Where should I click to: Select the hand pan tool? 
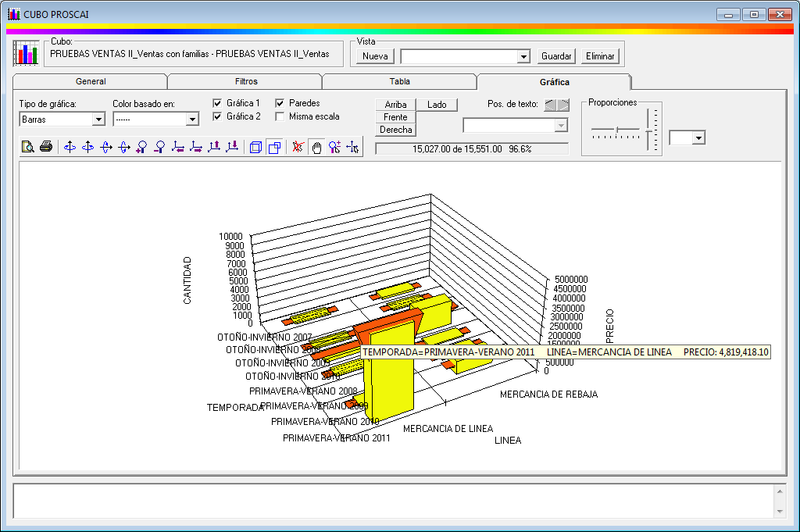(316, 148)
